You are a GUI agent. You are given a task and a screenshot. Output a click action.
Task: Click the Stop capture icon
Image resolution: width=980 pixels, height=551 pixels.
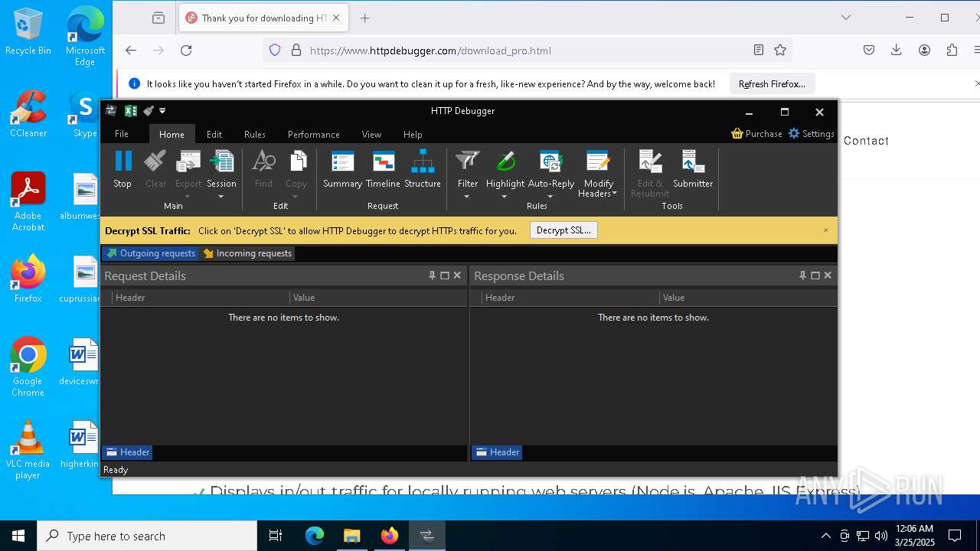(x=122, y=161)
